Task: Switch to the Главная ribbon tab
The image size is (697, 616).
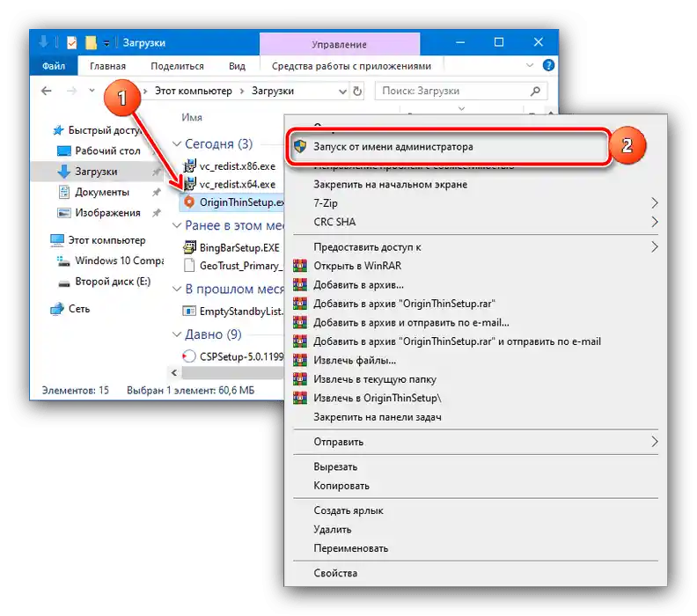Action: pos(107,66)
